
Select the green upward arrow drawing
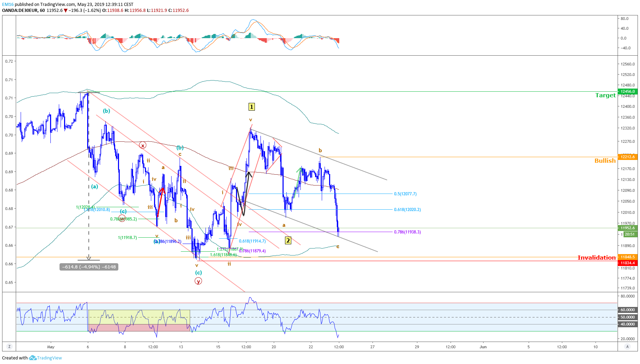click(x=297, y=182)
